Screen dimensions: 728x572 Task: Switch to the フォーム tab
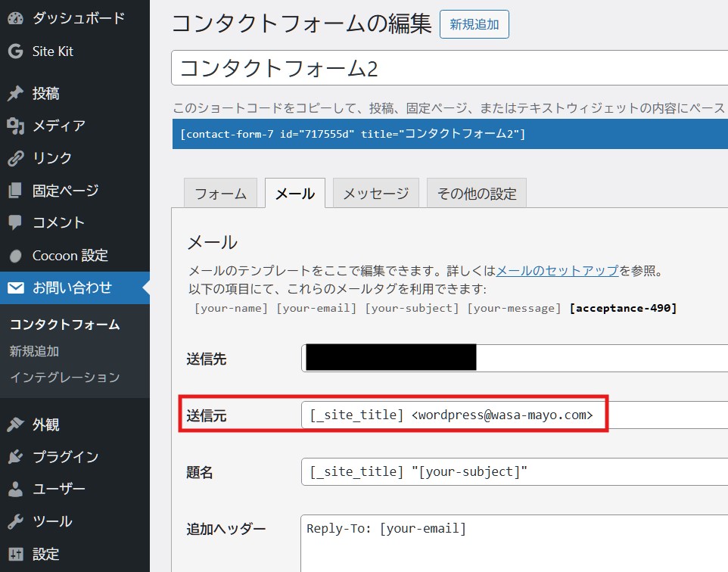(x=220, y=193)
